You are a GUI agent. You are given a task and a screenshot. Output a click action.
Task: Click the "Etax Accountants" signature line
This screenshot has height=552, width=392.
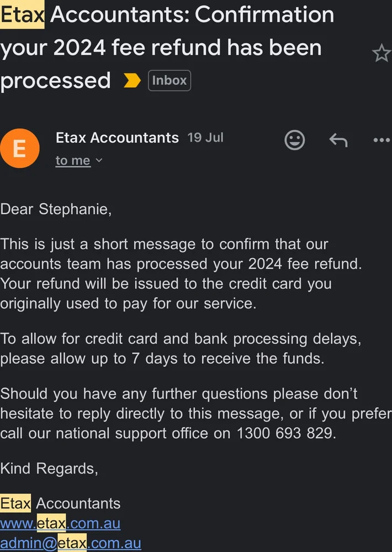pos(60,503)
